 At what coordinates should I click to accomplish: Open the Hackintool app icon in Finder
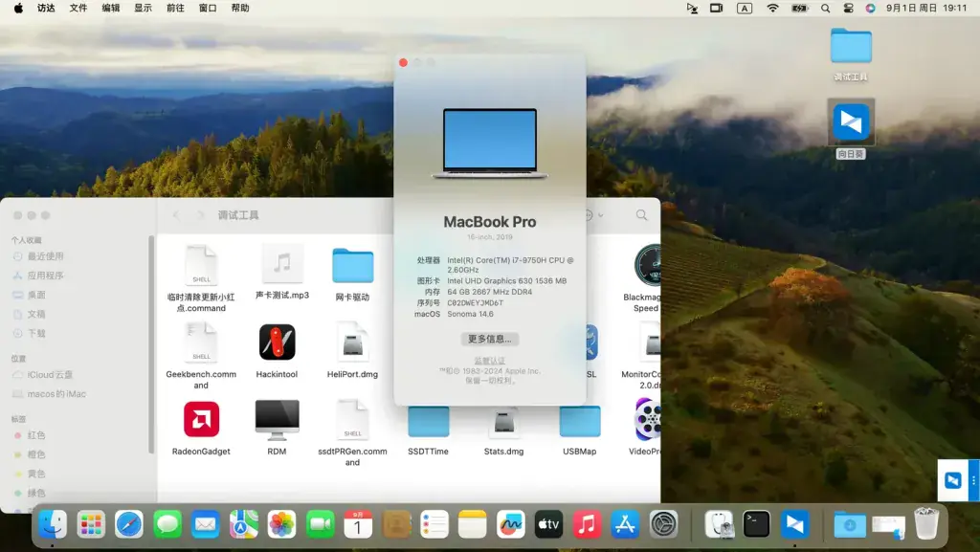click(277, 342)
